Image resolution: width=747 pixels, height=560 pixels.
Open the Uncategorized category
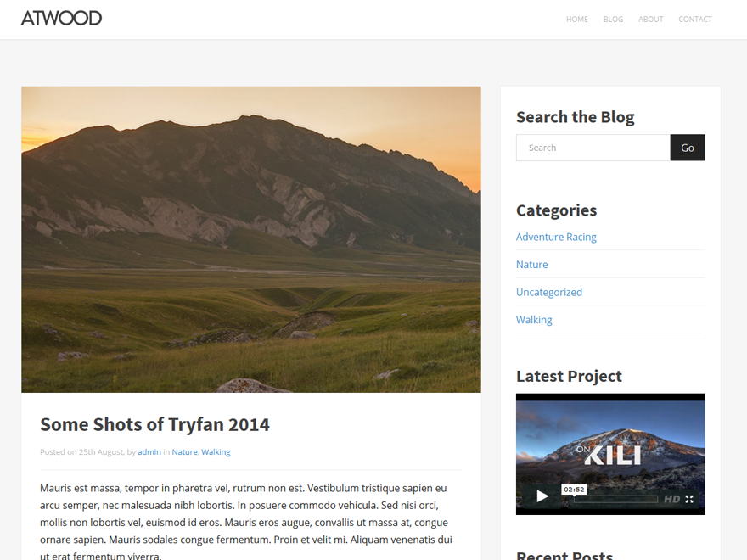click(x=549, y=292)
